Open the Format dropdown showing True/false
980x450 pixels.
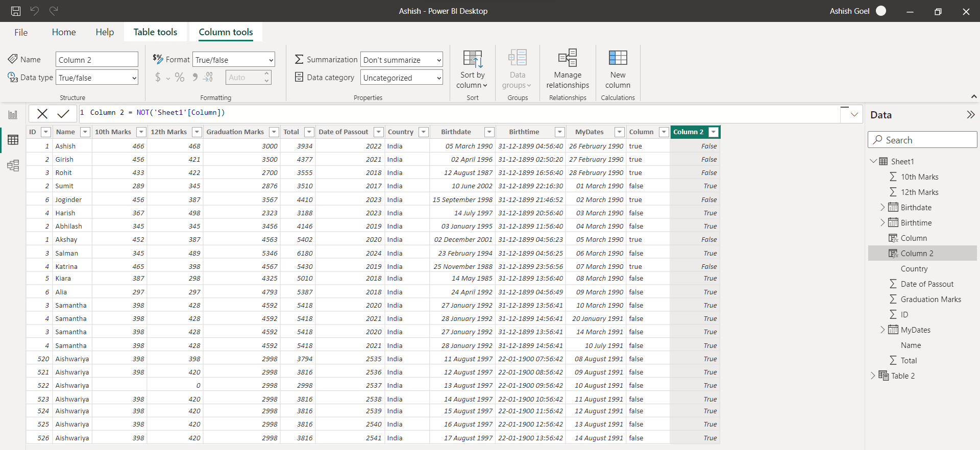click(x=234, y=60)
